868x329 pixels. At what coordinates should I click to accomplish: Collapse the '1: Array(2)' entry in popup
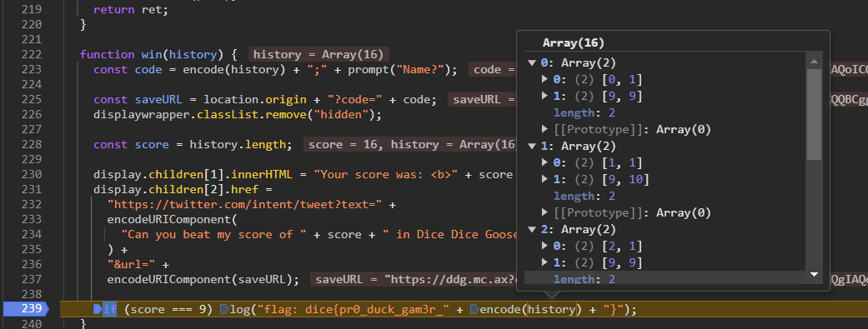(532, 146)
